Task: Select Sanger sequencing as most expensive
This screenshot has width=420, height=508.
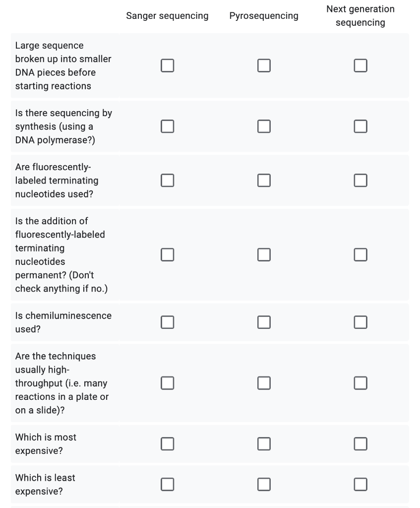Action: click(x=168, y=444)
